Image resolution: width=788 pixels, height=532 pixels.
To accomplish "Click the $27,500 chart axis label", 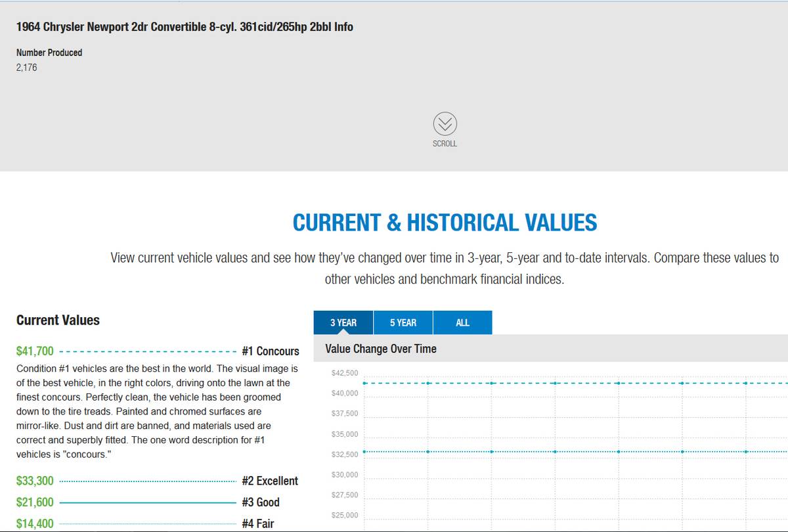I will pos(345,495).
